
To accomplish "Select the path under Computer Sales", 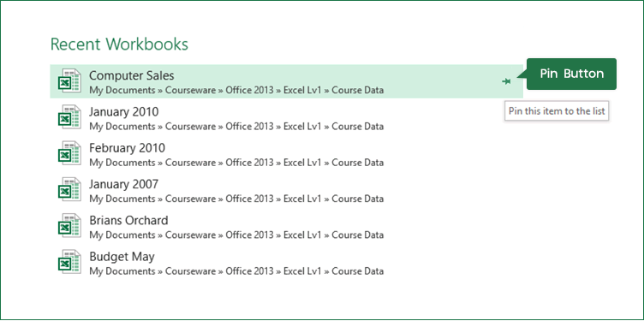I will click(x=236, y=90).
